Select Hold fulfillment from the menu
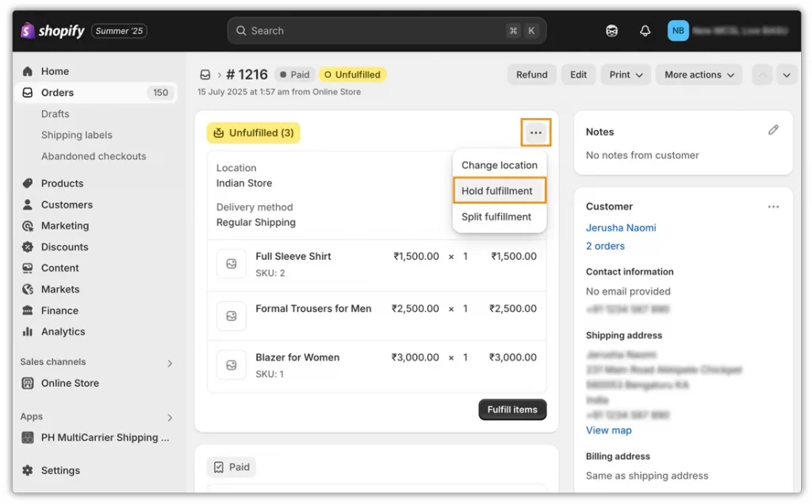 [499, 190]
